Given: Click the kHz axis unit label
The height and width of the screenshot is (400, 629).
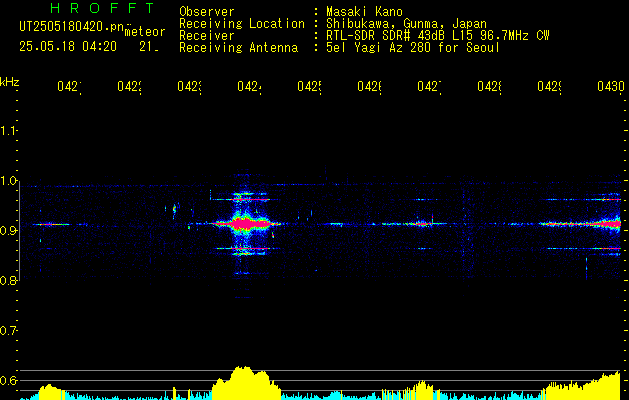Looking at the screenshot, I should point(10,82).
